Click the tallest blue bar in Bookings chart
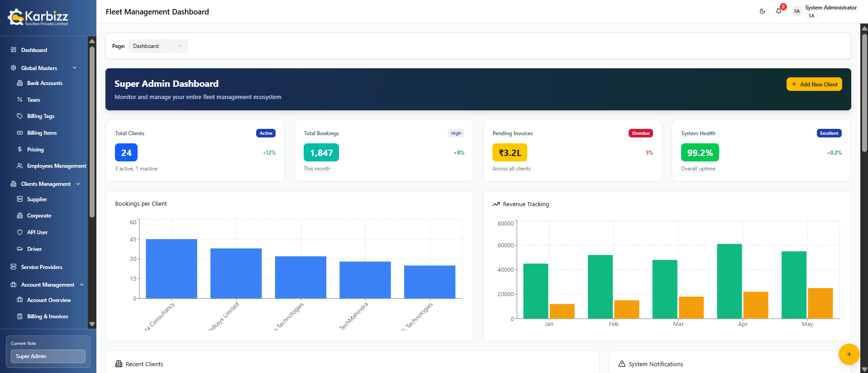Screen dimensions: 868x373 pyautogui.click(x=172, y=269)
